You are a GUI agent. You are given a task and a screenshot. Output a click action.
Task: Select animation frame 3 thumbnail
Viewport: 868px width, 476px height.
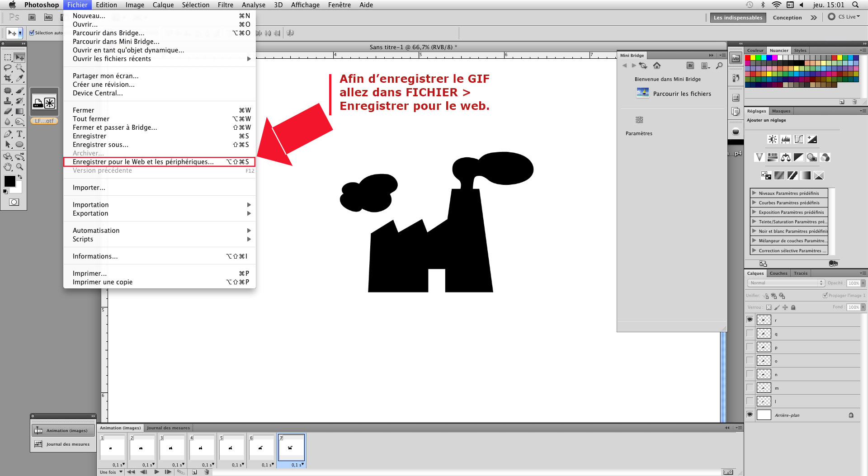(x=171, y=448)
